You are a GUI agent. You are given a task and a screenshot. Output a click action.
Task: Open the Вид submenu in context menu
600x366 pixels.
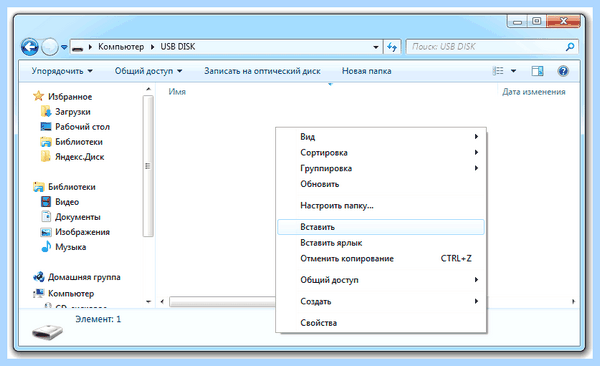pos(381,137)
